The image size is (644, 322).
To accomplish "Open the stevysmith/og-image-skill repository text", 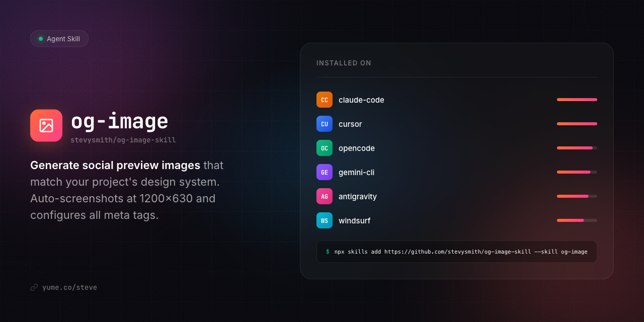I will pos(123,140).
